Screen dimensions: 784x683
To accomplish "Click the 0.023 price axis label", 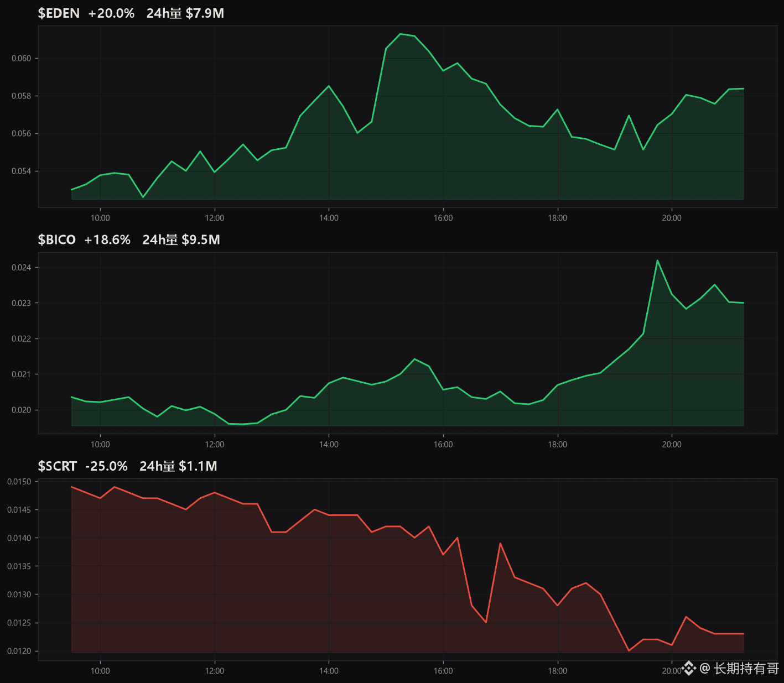I will tap(22, 303).
